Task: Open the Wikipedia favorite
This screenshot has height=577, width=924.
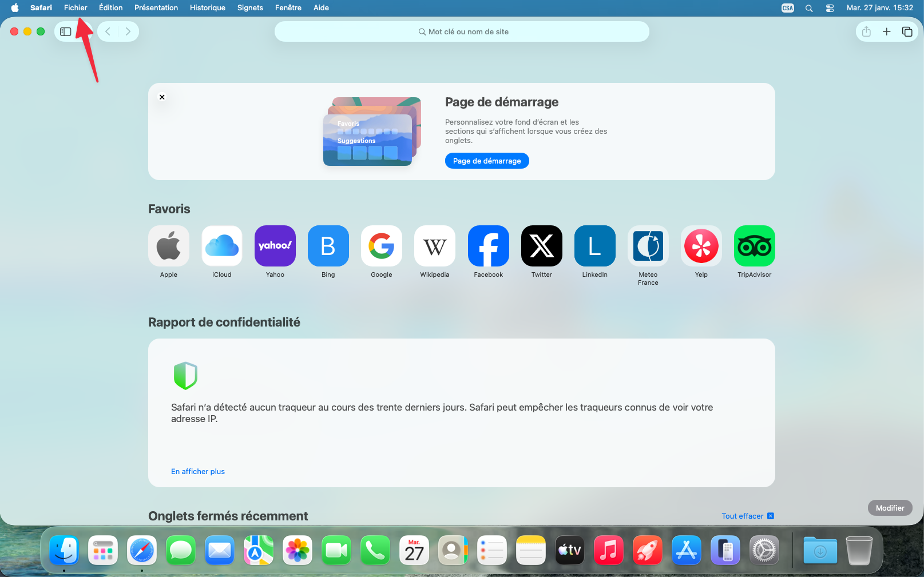Action: tap(435, 246)
